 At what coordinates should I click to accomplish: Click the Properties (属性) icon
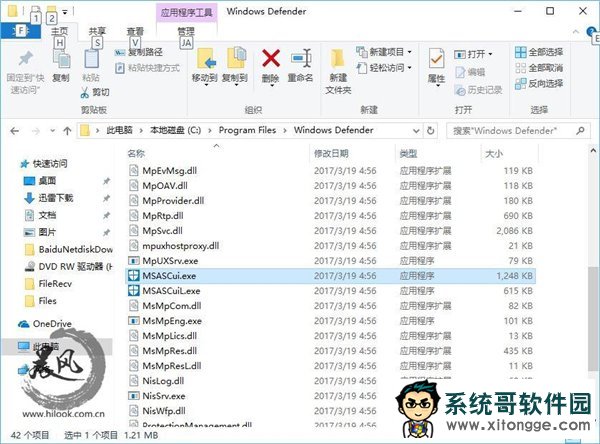436,59
